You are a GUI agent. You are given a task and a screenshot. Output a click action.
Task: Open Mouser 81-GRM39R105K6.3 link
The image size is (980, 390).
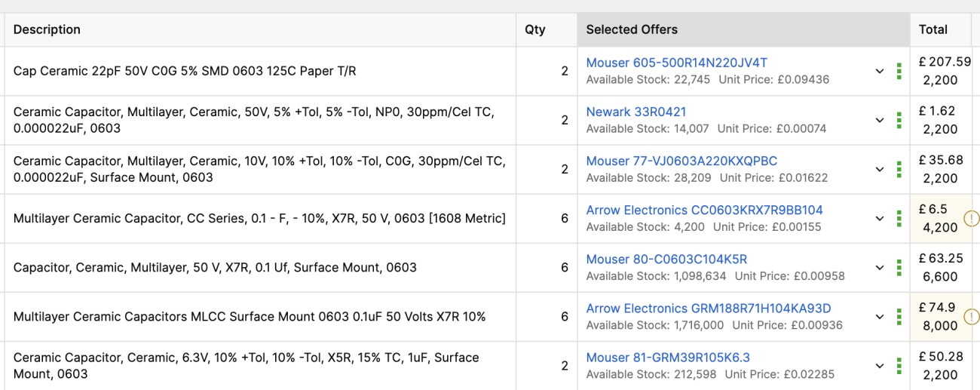(668, 357)
